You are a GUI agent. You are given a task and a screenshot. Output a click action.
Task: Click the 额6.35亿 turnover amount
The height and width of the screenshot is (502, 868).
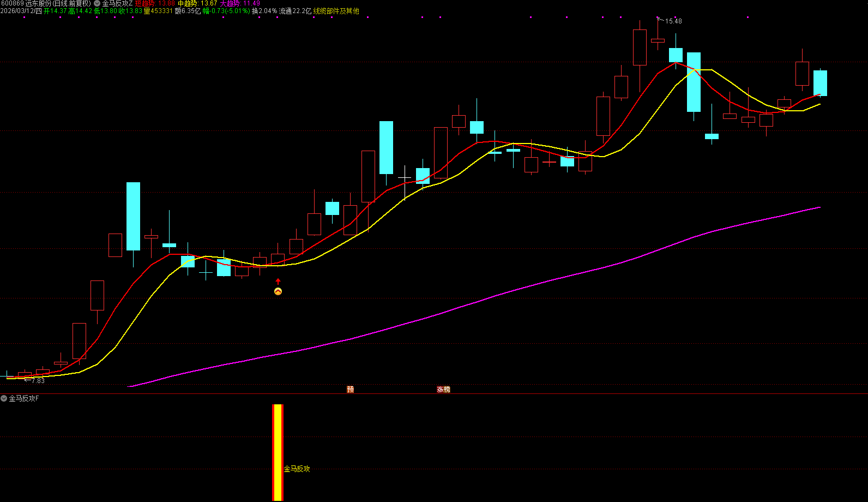[188, 11]
